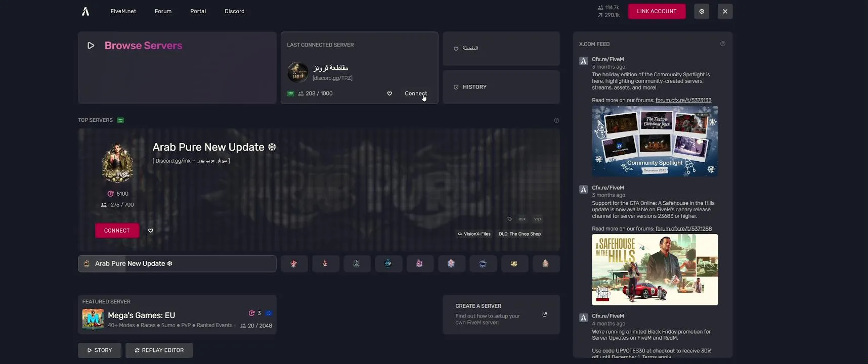Click the car icon on the VisionX-Files tag

pos(460,234)
